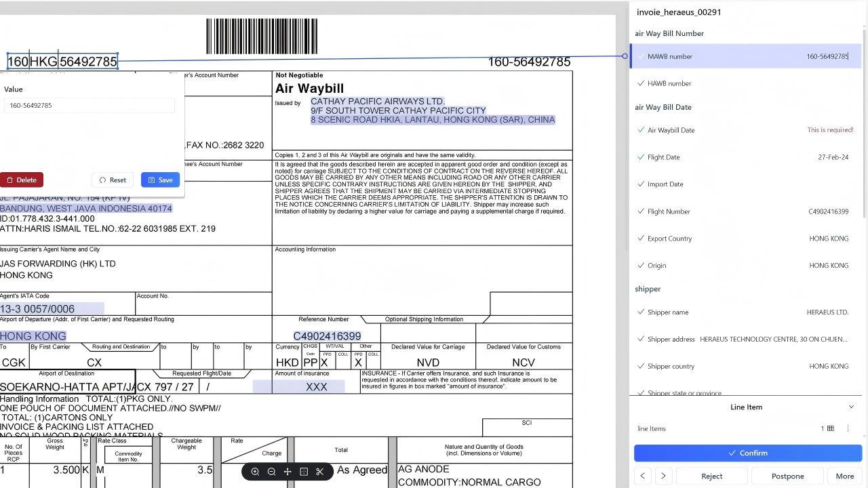Viewport: 868px width, 488px height.
Task: Click the checkmark next to Flight Number
Action: 641,211
